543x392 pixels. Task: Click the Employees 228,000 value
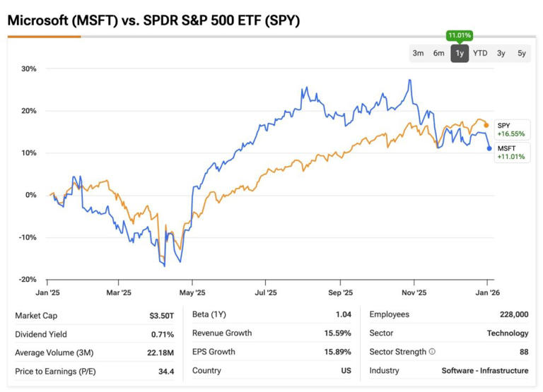point(511,314)
